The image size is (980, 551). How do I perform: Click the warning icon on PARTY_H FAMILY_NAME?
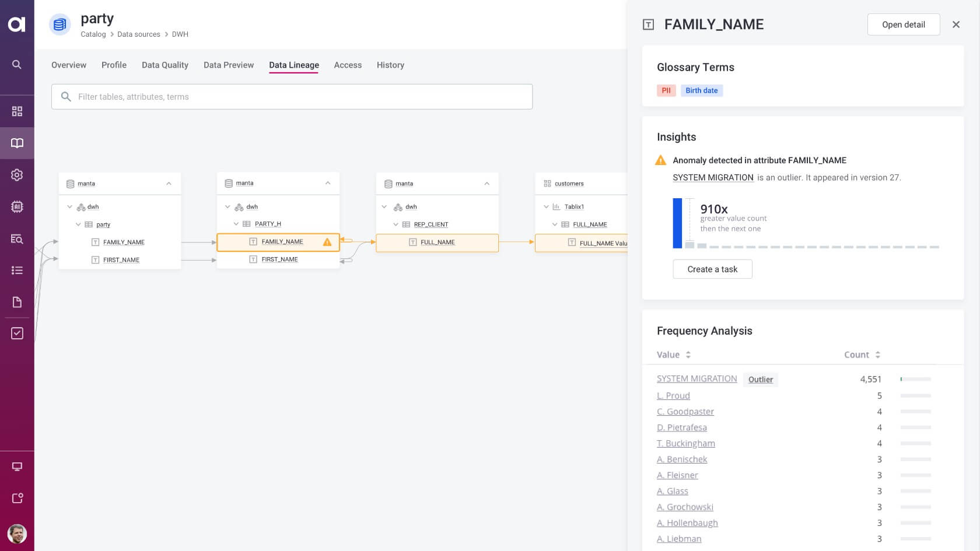tap(327, 242)
